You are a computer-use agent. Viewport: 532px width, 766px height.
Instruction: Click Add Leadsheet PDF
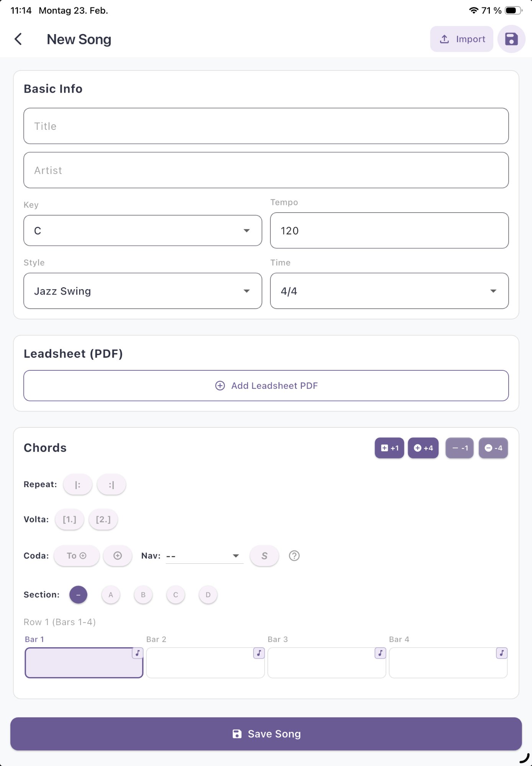tap(266, 386)
